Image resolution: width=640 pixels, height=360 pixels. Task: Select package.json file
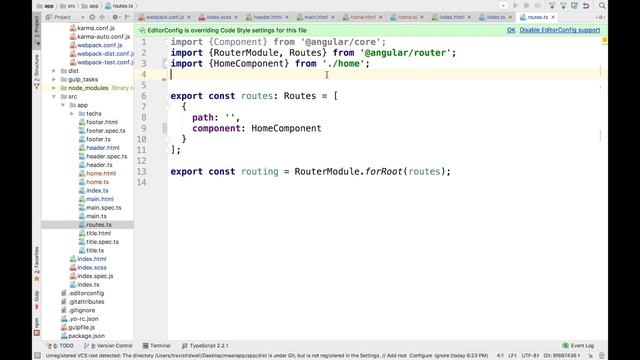click(x=83, y=336)
